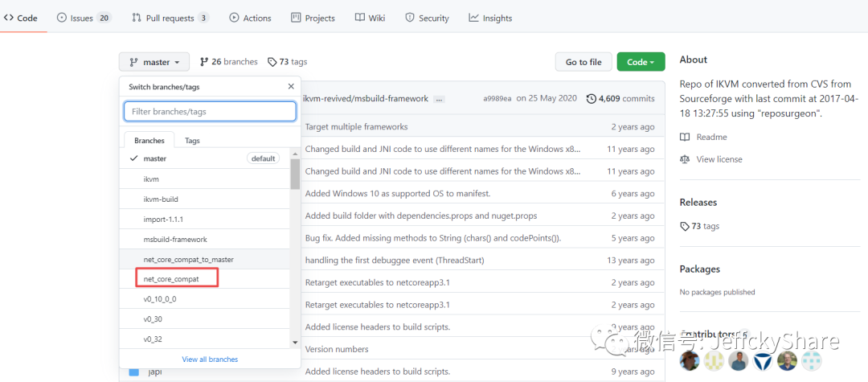Open the Releases heading link

pyautogui.click(x=698, y=202)
